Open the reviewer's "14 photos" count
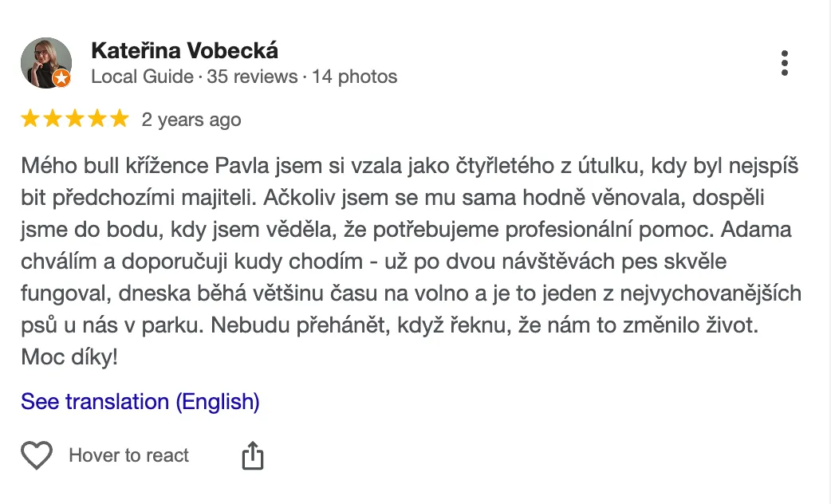This screenshot has width=831, height=504. pyautogui.click(x=354, y=77)
